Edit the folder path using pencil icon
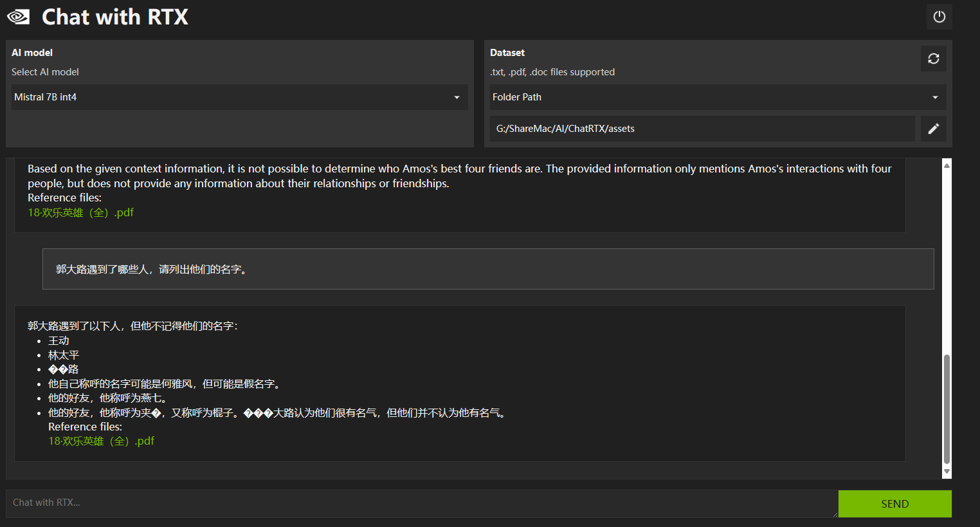 [x=933, y=129]
